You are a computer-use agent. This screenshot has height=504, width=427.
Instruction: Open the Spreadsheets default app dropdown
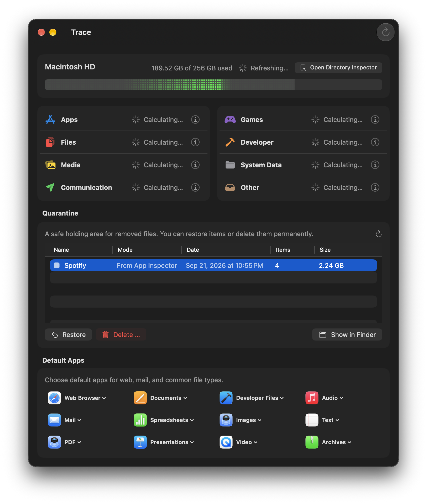pyautogui.click(x=172, y=420)
